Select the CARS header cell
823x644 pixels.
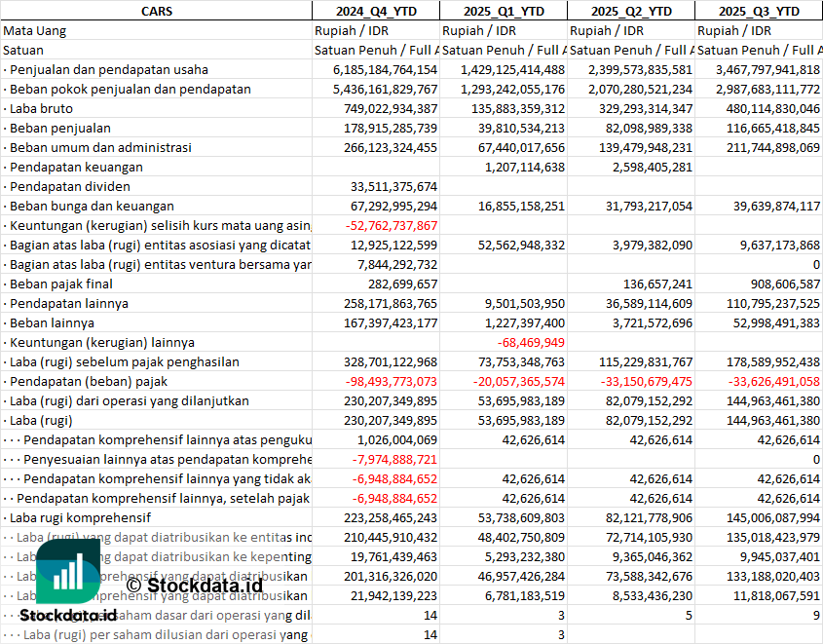[x=156, y=11]
